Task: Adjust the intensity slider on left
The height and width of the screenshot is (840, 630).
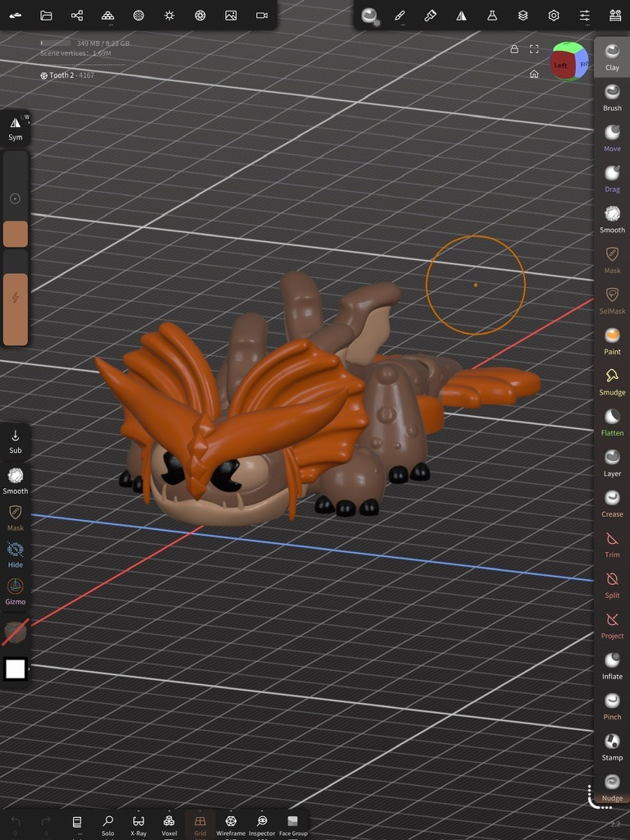Action: (x=16, y=298)
